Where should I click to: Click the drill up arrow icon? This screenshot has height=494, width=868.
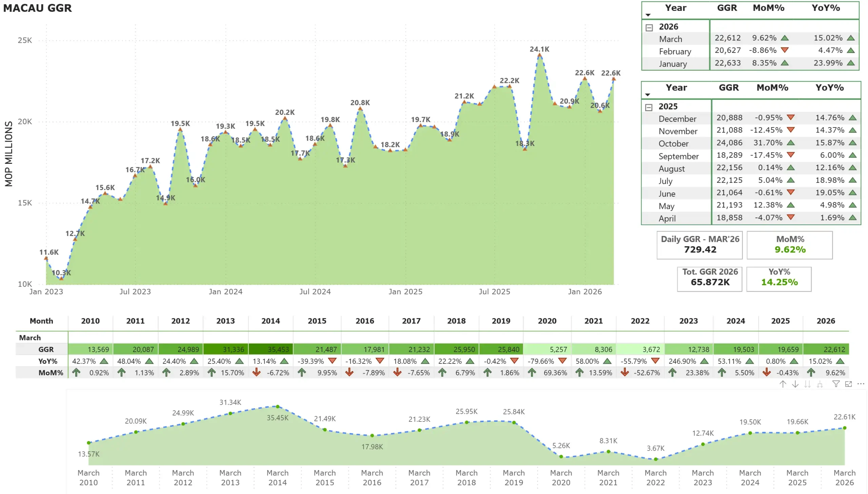[x=783, y=384]
